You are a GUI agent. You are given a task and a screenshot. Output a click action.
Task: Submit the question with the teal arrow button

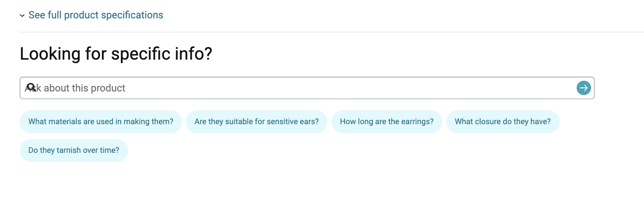pyautogui.click(x=583, y=88)
